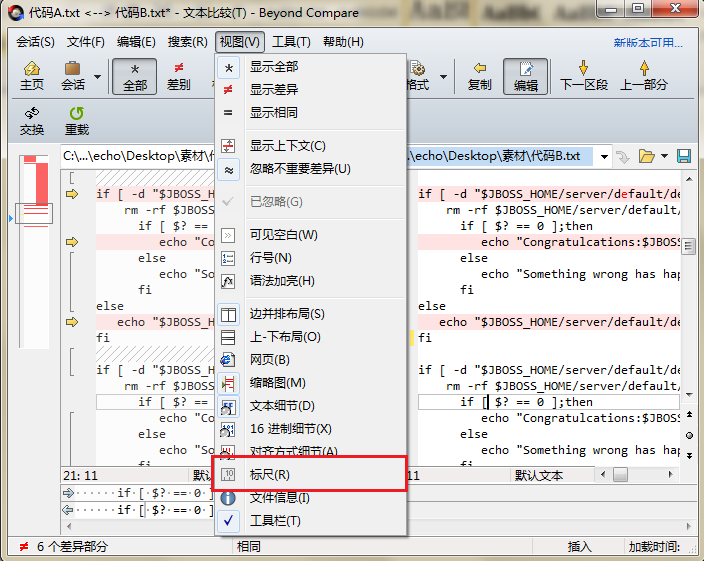Toggle 语法加亮(H) syntax highlighting
This screenshot has width=704, height=561.
click(311, 281)
